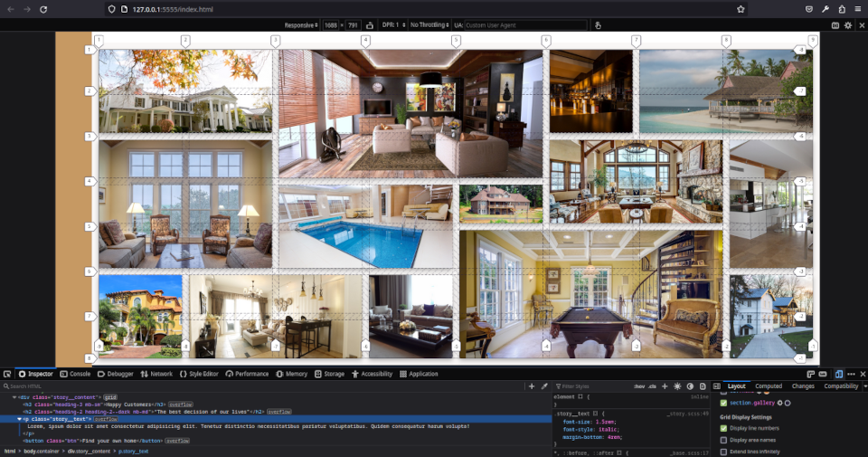
Task: Enable Display area names
Action: coord(723,440)
